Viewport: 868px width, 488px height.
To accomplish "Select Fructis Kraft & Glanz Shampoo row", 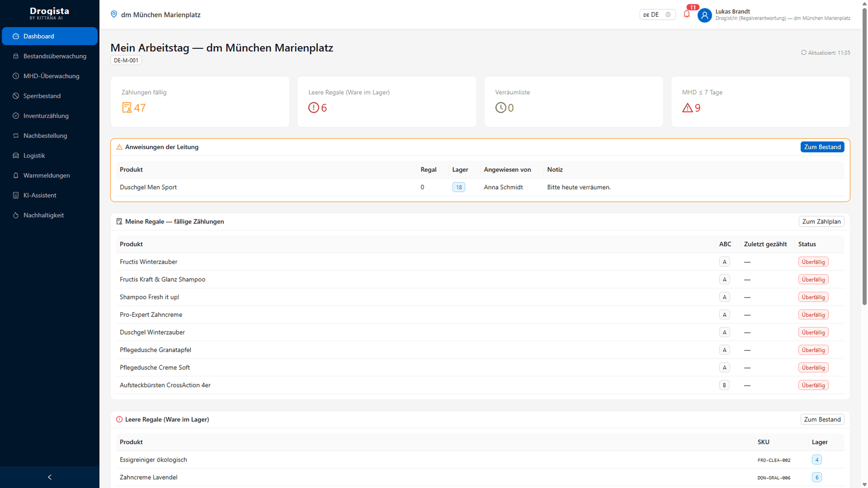I will [480, 279].
